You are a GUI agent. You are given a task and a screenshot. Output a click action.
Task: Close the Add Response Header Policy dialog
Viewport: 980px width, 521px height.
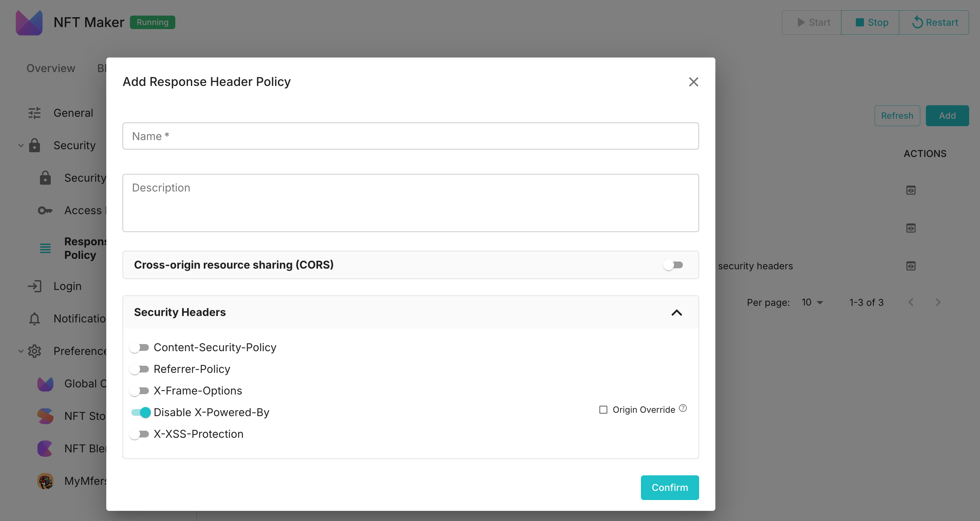pyautogui.click(x=693, y=82)
